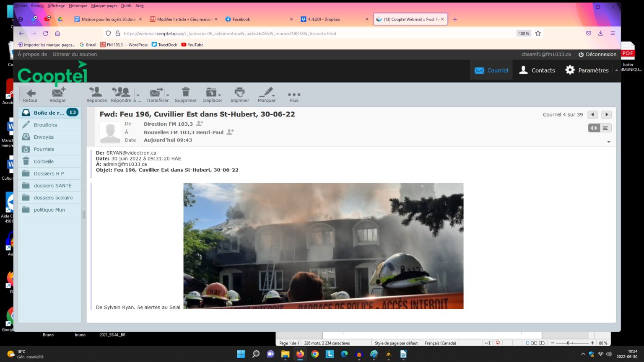Open the Contacts section
The width and height of the screenshot is (644, 362).
(537, 70)
